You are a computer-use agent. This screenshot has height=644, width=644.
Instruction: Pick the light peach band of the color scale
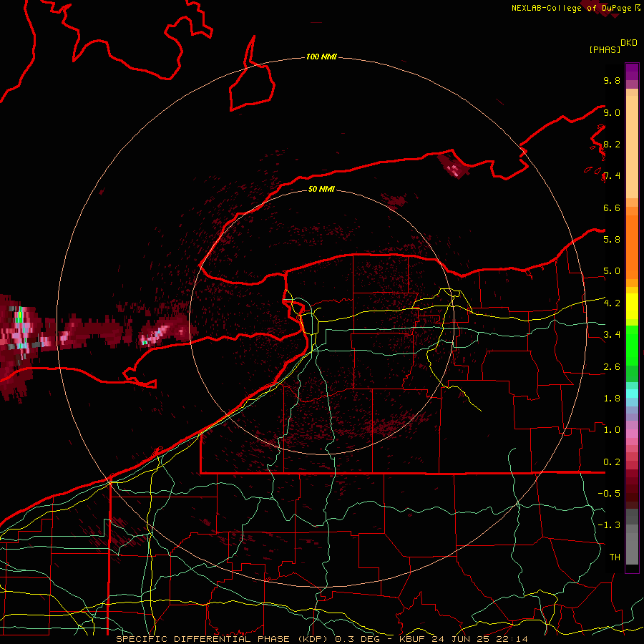click(632, 148)
